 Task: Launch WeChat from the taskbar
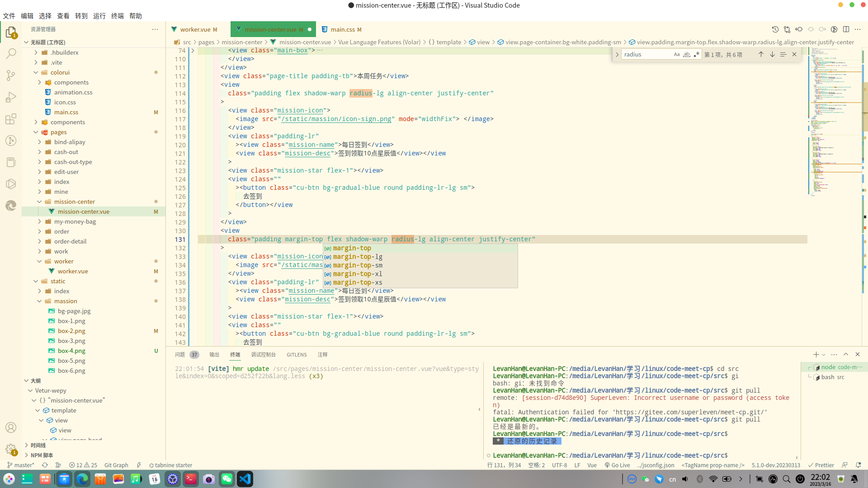pos(226,479)
